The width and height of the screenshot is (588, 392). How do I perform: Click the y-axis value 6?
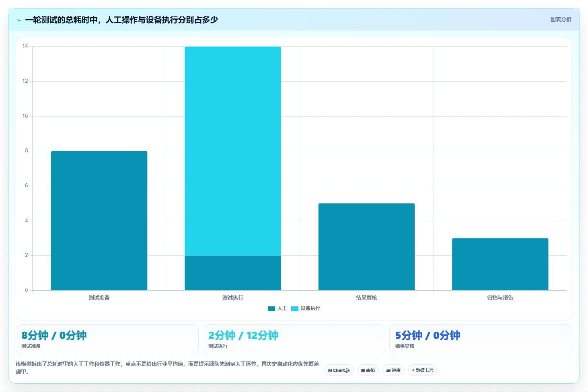click(x=27, y=186)
